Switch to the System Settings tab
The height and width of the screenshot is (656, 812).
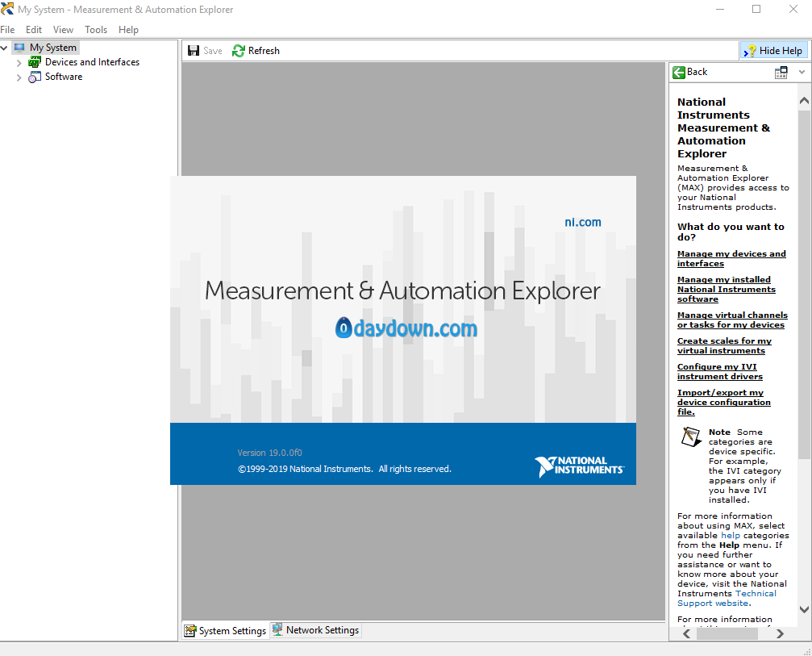coord(226,631)
